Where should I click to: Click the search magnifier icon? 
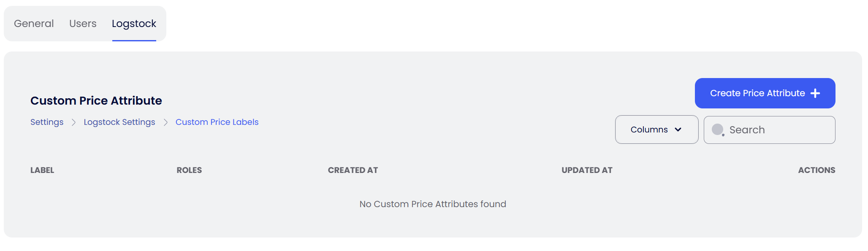coord(718,130)
